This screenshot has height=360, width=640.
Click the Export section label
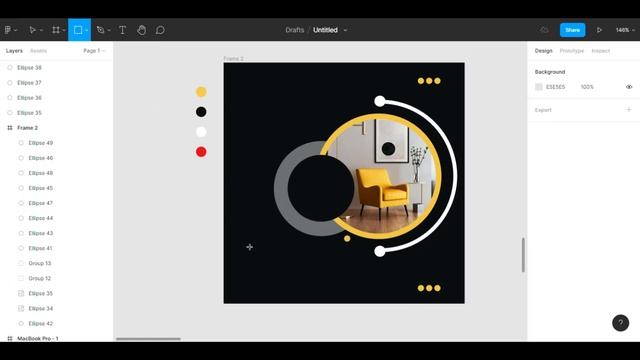(543, 110)
